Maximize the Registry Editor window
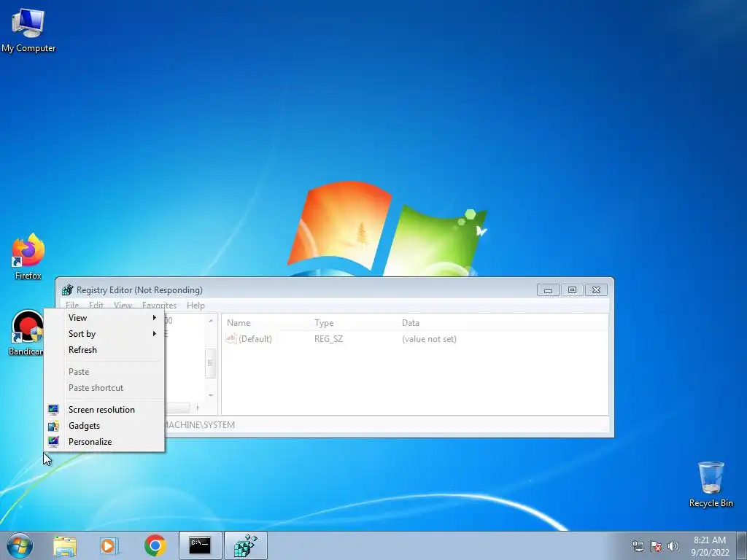 [x=572, y=290]
